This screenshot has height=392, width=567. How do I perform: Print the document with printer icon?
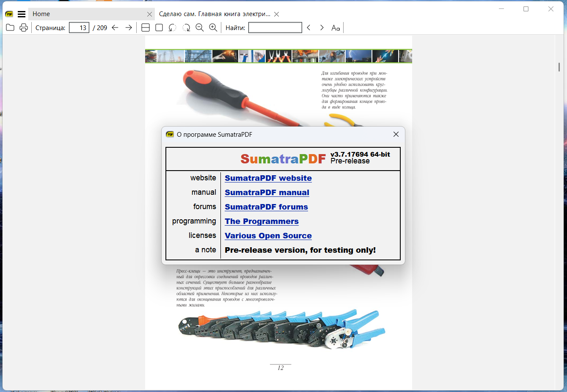[x=24, y=28]
